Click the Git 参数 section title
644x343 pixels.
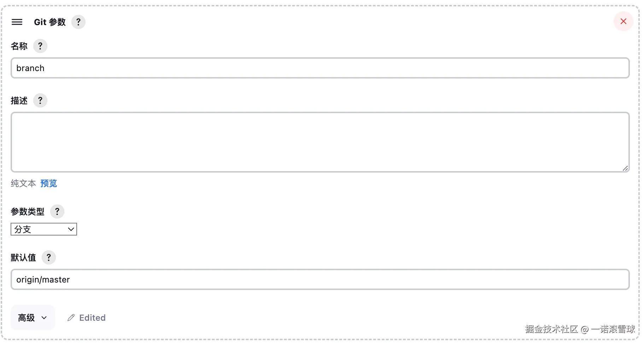[50, 22]
